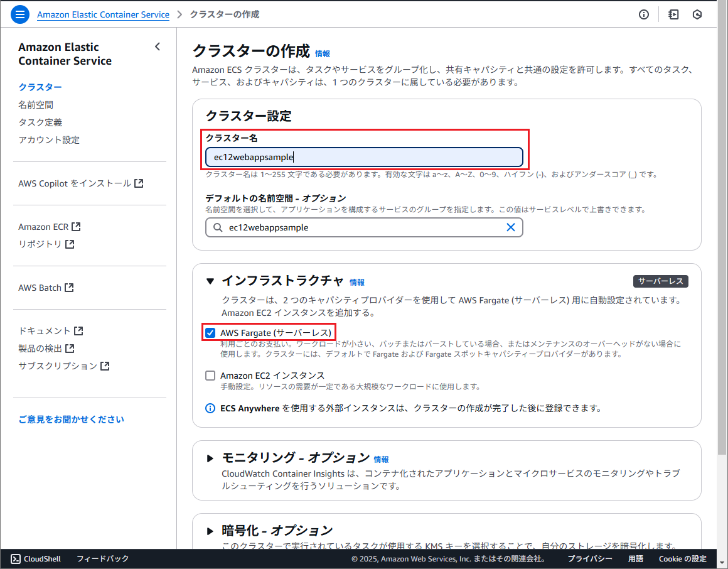728x569 pixels.
Task: Click external link icon beside AWS Batch
Action: click(69, 288)
